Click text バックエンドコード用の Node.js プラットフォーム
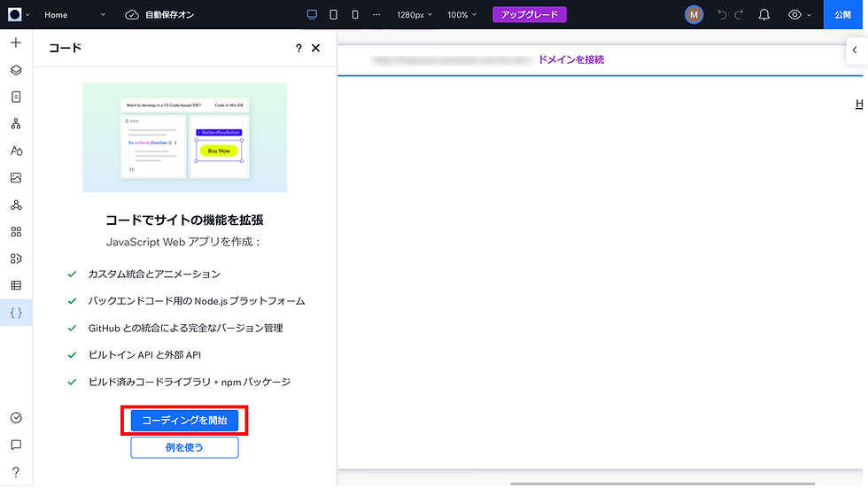Screen dimensions: 868x488 pos(197,301)
